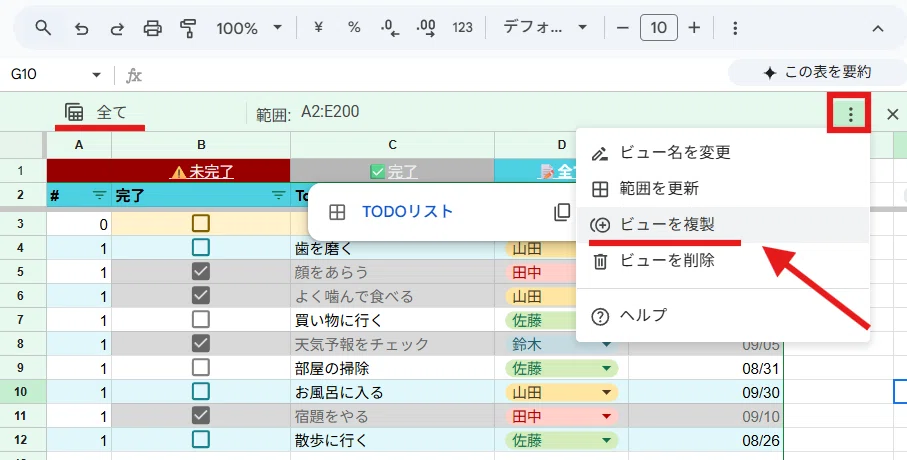The image size is (907, 460).
Task: Uncheck the checkbox for 'よく噛んで食べる'
Action: coord(201,296)
